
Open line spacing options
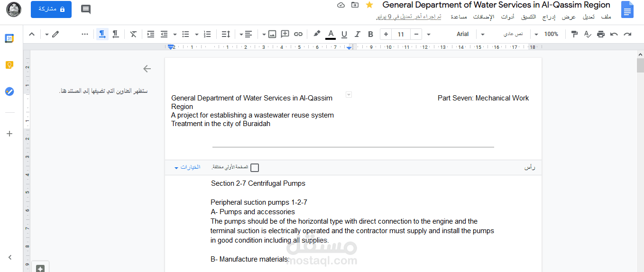(x=226, y=34)
